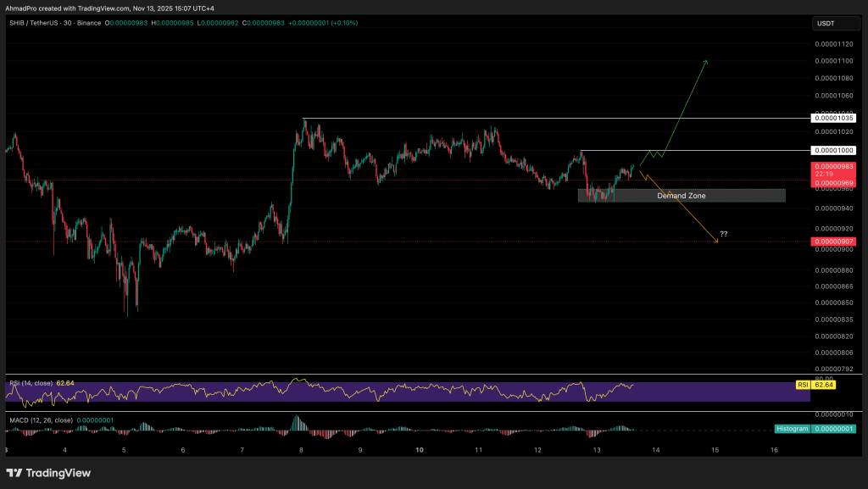The height and width of the screenshot is (489, 868).
Task: Click the TradingView logo at bottom left
Action: (x=48, y=473)
